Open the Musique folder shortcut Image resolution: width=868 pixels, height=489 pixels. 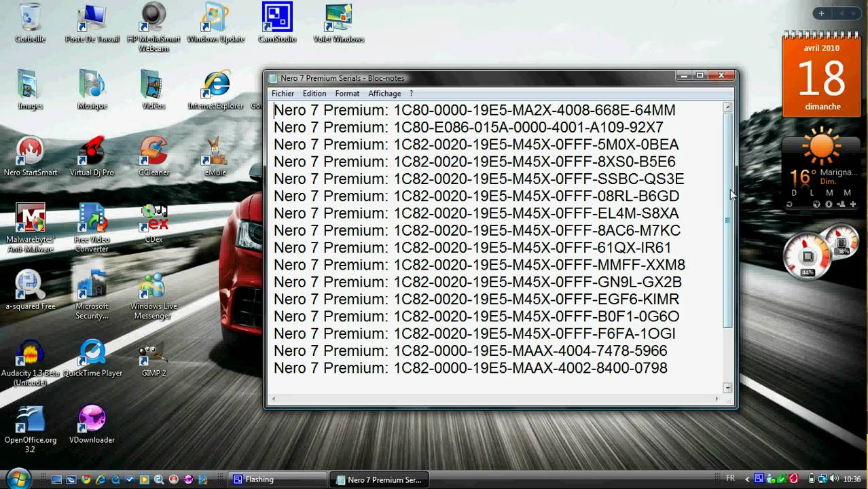click(x=92, y=90)
